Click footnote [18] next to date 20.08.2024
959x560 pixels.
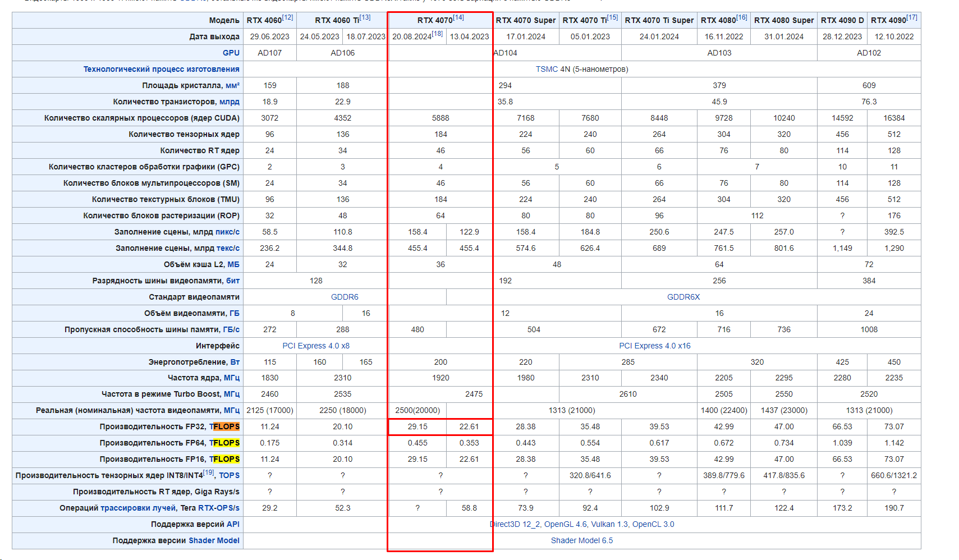click(438, 34)
